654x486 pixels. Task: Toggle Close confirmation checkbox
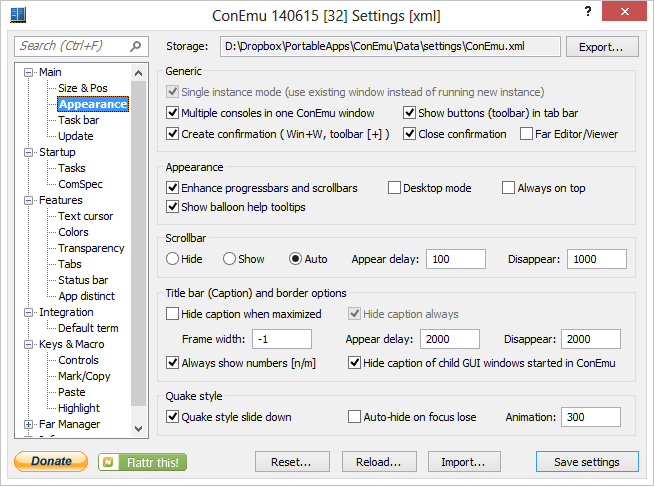[409, 134]
